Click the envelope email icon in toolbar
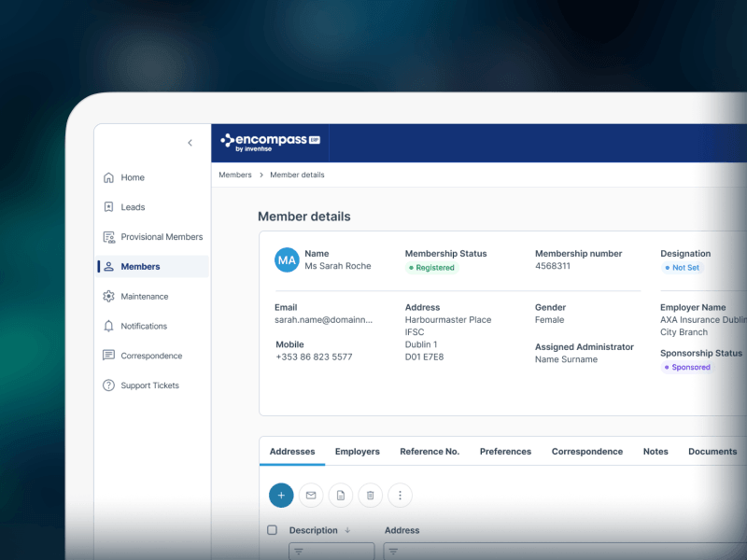This screenshot has width=747, height=560. (x=311, y=496)
